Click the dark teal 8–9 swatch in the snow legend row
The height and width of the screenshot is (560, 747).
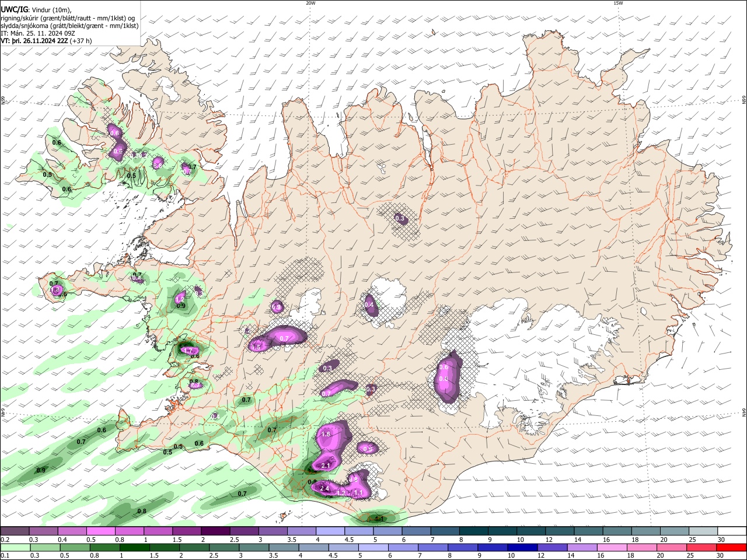click(x=474, y=531)
